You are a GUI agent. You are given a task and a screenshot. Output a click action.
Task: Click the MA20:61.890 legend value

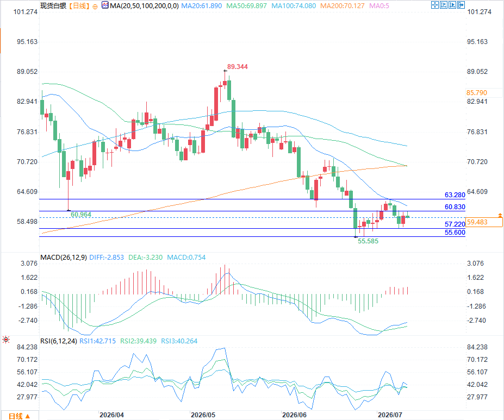(x=202, y=6)
